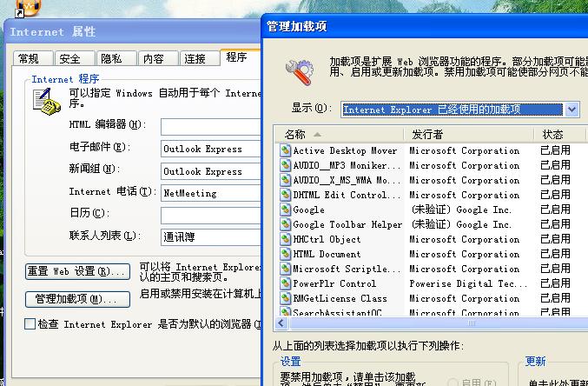Click the 电子邮件 Outlook Express field
Viewport: 588px width, 386px height.
point(211,149)
